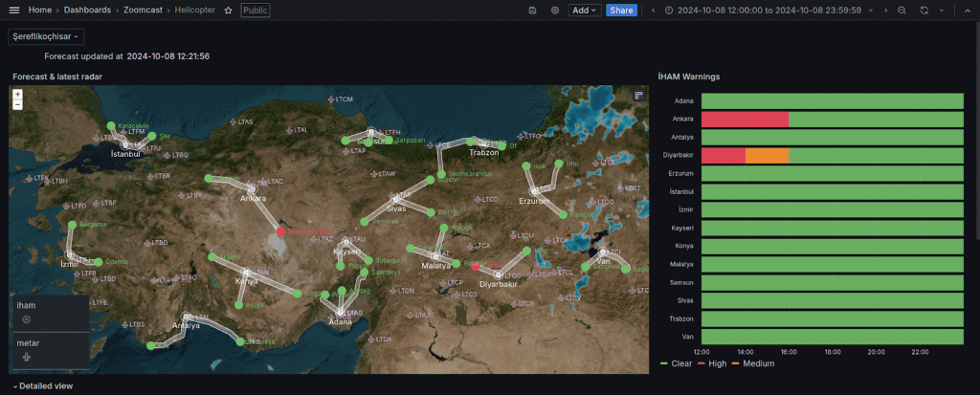Zoom out the time range
This screenshot has width=980, height=395.
tap(902, 10)
